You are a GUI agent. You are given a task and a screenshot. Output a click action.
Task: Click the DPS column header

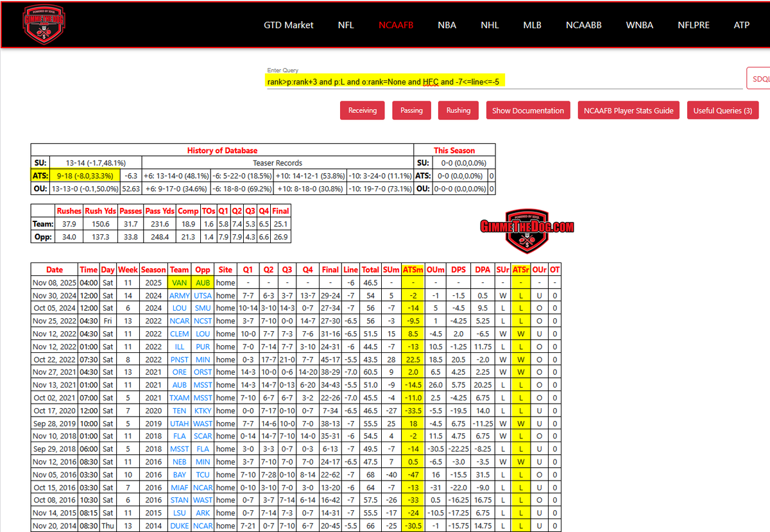click(459, 270)
